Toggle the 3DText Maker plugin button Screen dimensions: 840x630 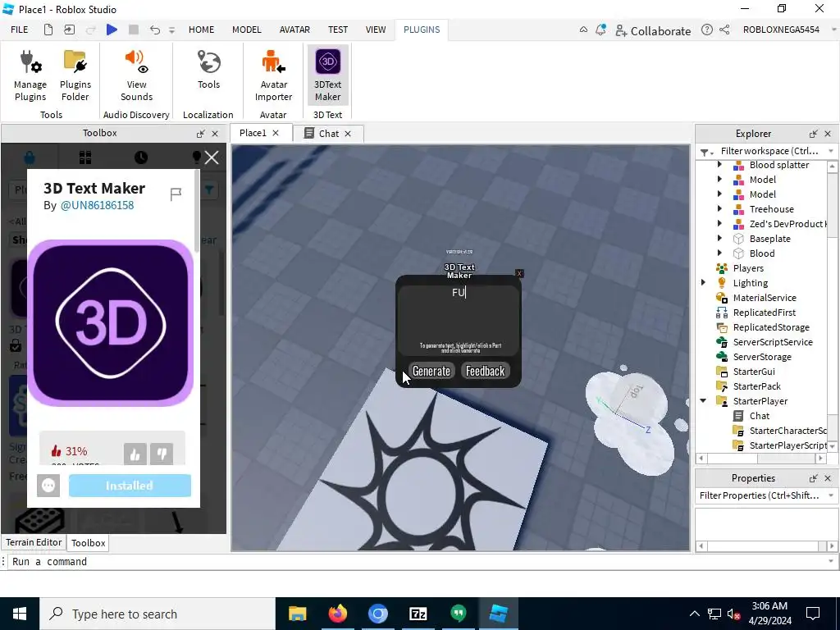click(x=327, y=75)
